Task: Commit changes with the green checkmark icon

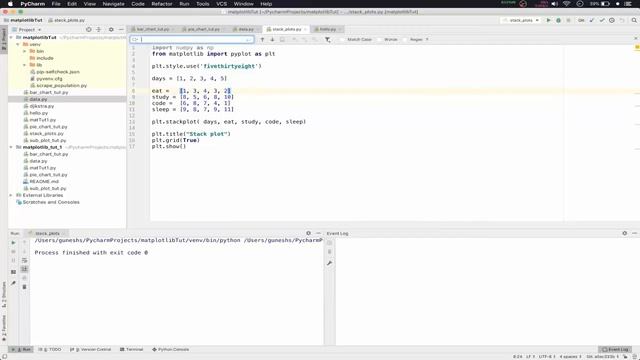Action: [602, 20]
